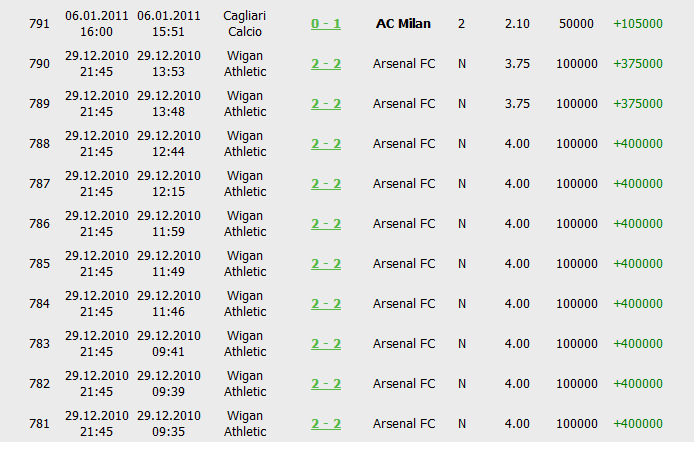Open the 2 - 2 score link in row 788
Screen dimensions: 695x460
[325, 144]
